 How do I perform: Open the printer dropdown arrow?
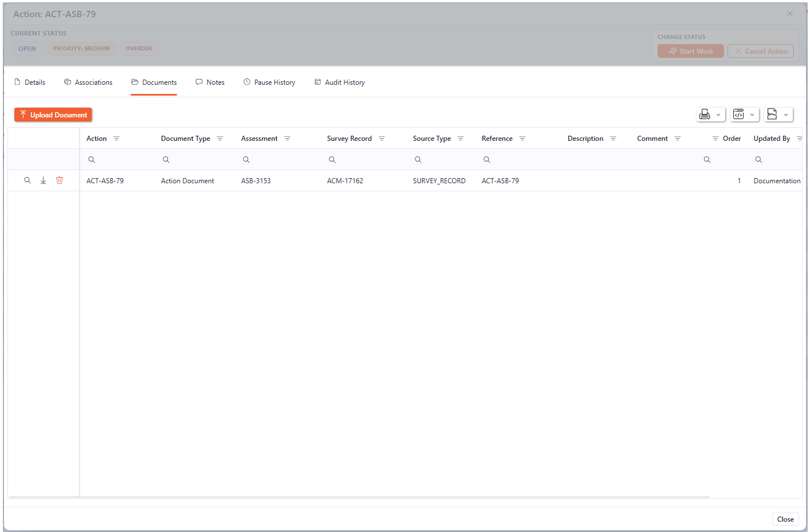(x=718, y=115)
